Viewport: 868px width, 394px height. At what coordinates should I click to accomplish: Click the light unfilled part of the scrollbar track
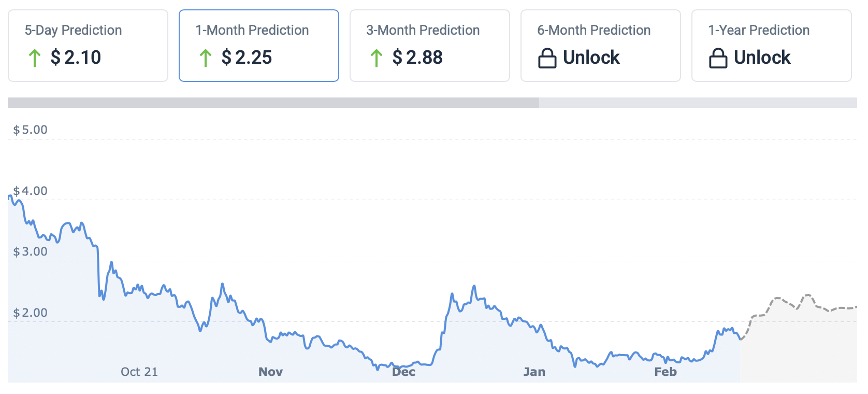[x=698, y=103]
